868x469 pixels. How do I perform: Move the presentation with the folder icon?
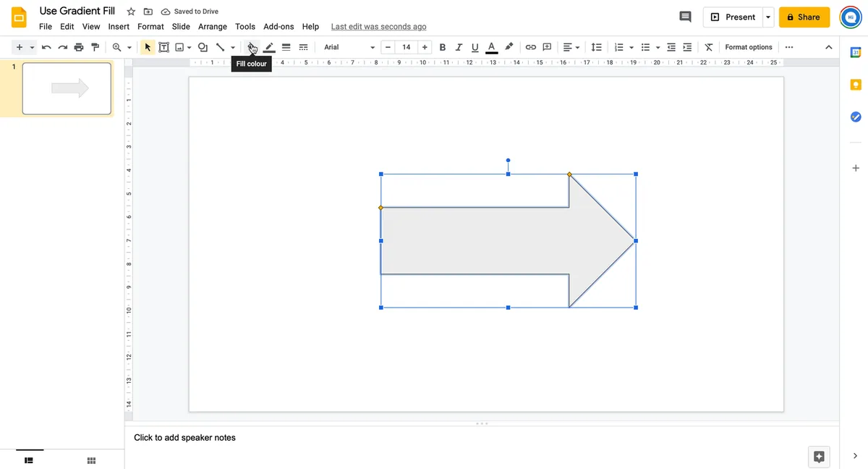(x=148, y=12)
